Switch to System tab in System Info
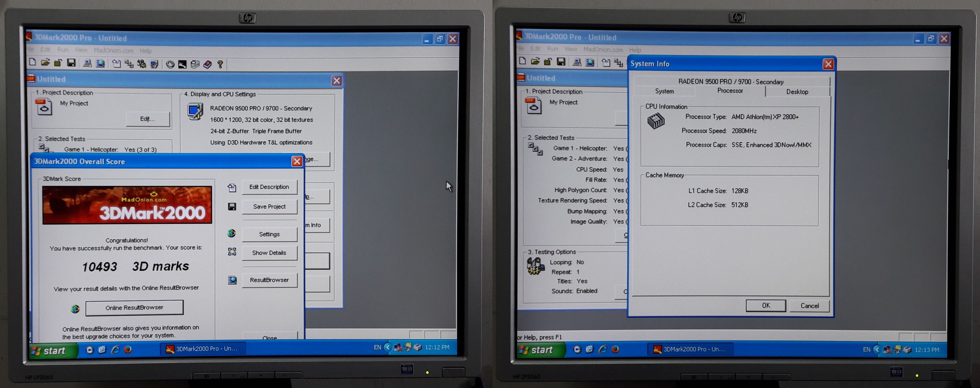This screenshot has width=980, height=388. click(x=664, y=91)
